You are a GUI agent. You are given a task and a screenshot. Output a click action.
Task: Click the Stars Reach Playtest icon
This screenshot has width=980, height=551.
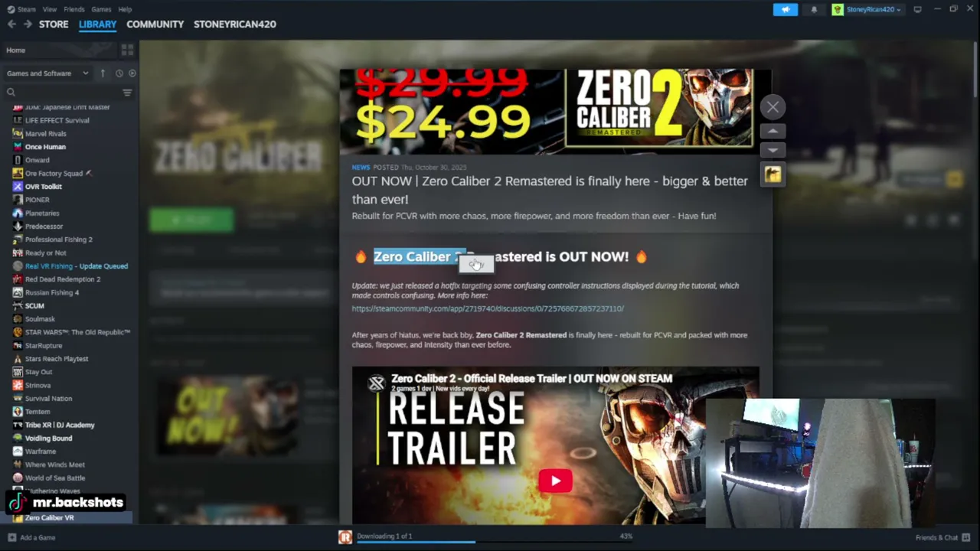(x=18, y=359)
